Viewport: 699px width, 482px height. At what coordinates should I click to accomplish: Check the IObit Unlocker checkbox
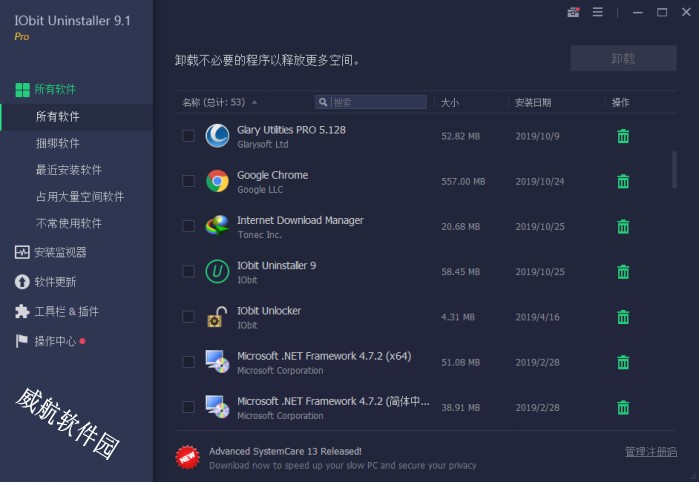[188, 317]
